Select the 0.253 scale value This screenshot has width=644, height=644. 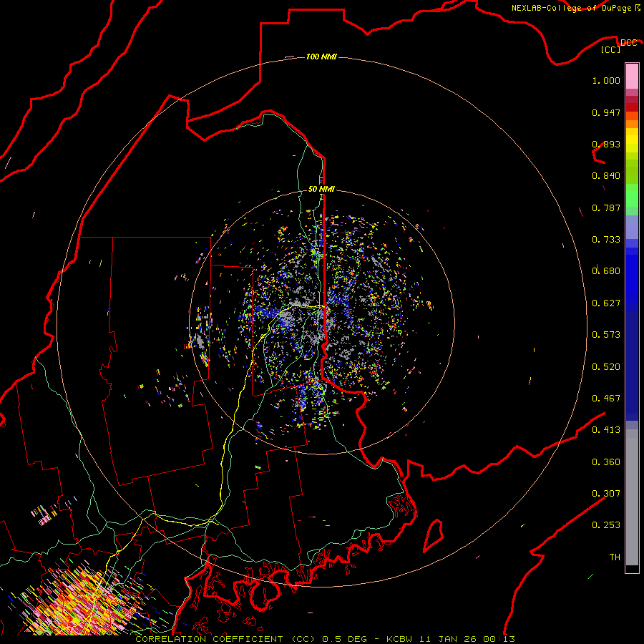606,525
